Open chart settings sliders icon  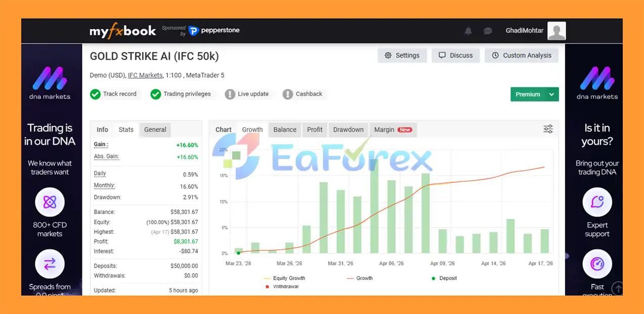(x=548, y=129)
